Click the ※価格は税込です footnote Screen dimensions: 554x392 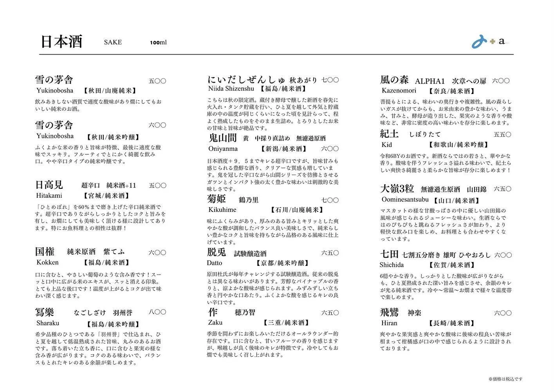pos(505,379)
